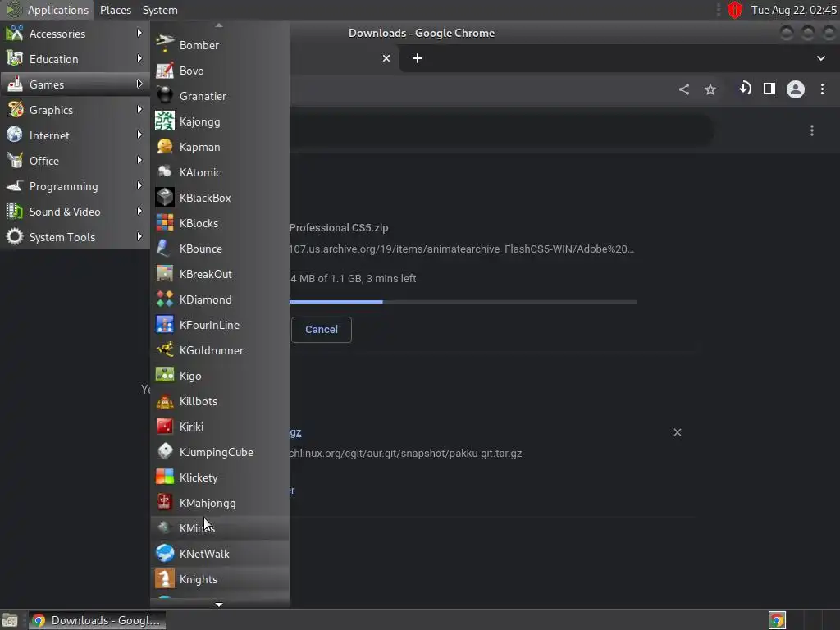
Task: Start KBounce game
Action: (x=220, y=249)
